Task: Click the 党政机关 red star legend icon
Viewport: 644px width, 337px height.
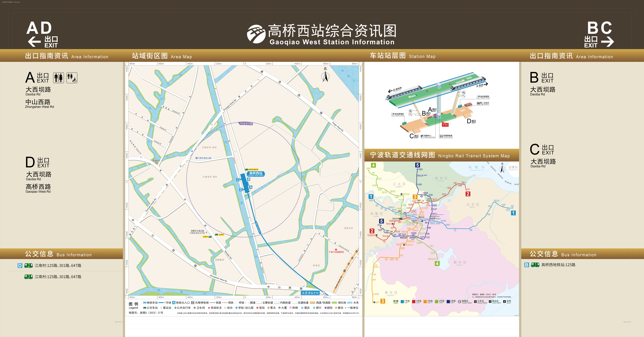Action: tap(209, 308)
